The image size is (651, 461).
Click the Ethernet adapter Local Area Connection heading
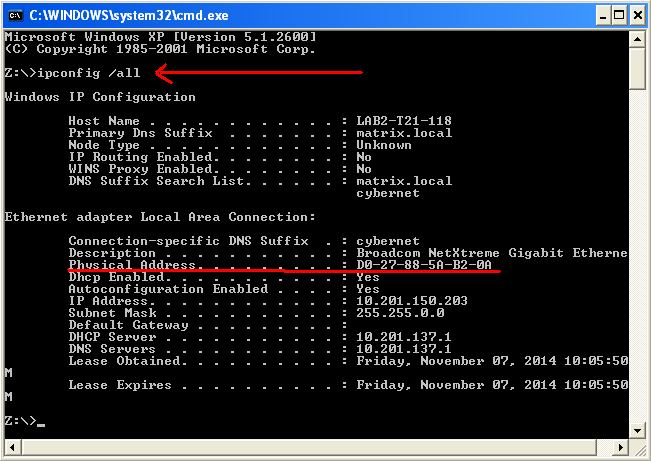click(x=160, y=217)
